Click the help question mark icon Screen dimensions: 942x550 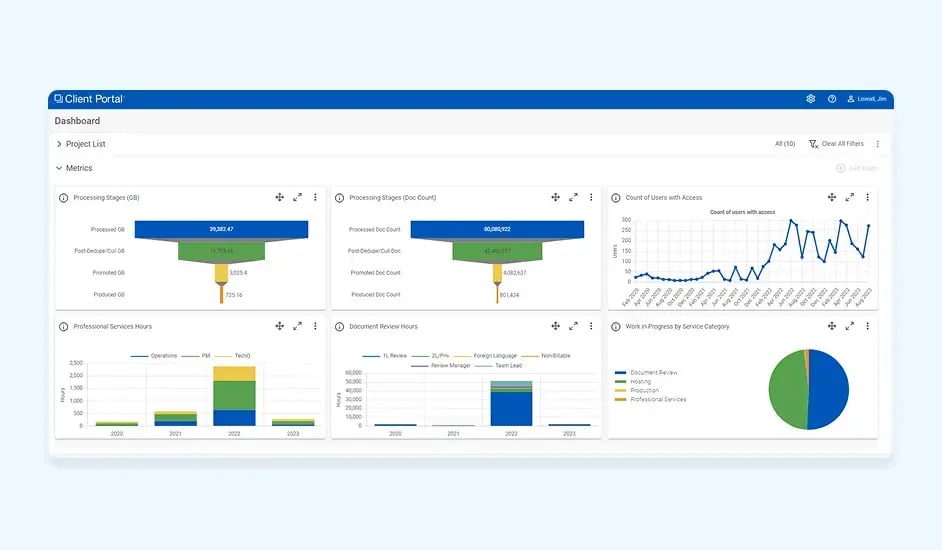click(832, 99)
